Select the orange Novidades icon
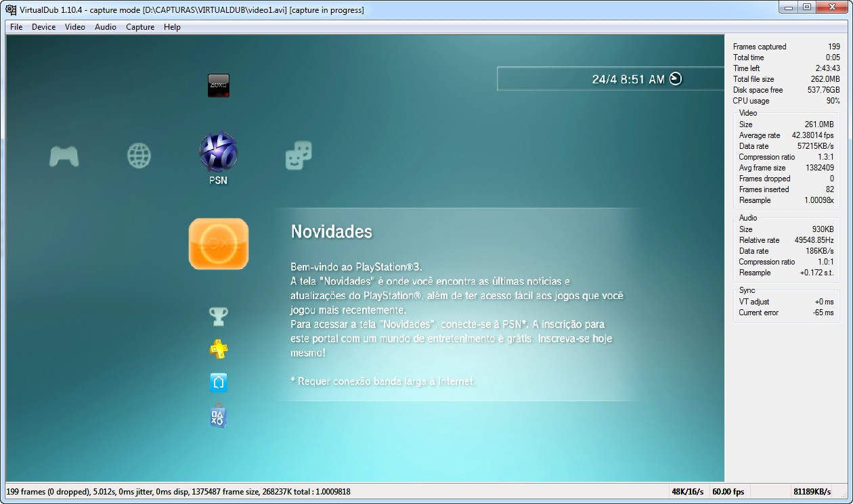Viewport: 853px width, 504px height. click(x=218, y=244)
